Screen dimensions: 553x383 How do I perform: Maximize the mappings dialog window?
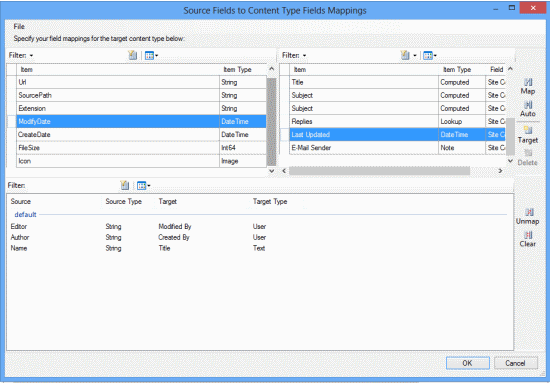point(512,8)
